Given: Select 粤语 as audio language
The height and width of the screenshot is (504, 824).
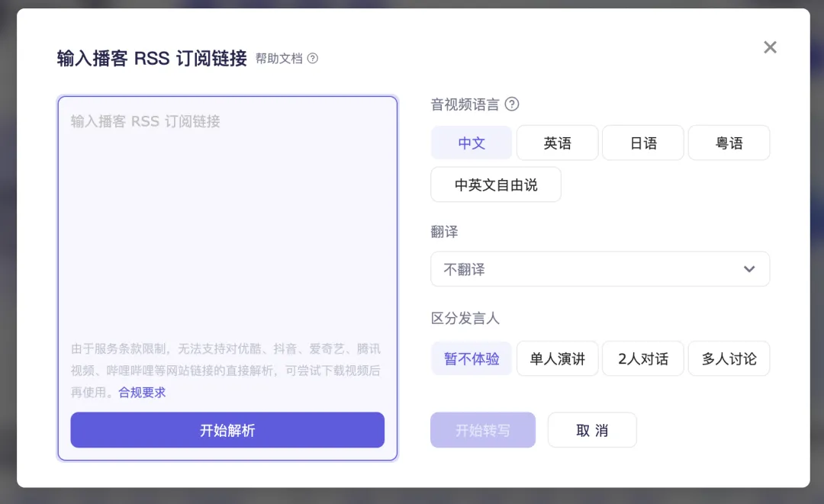Looking at the screenshot, I should pyautogui.click(x=729, y=143).
